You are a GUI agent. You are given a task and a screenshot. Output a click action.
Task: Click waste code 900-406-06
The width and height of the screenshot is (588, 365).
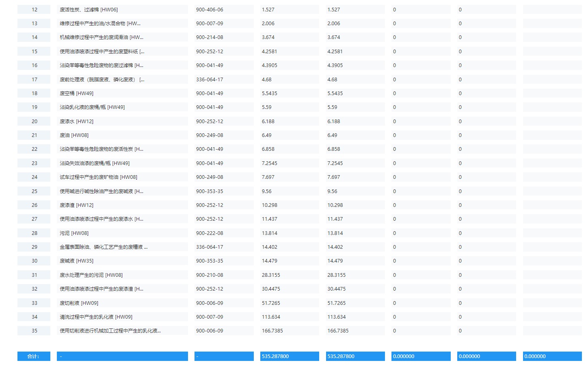(x=210, y=9)
